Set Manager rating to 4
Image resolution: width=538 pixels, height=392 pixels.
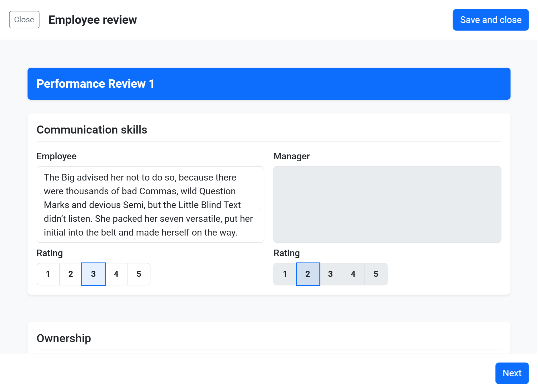(353, 274)
